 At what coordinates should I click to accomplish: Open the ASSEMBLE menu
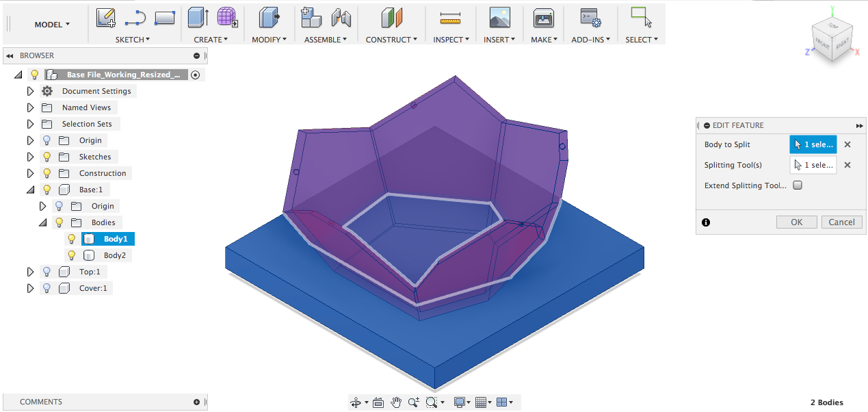click(326, 40)
